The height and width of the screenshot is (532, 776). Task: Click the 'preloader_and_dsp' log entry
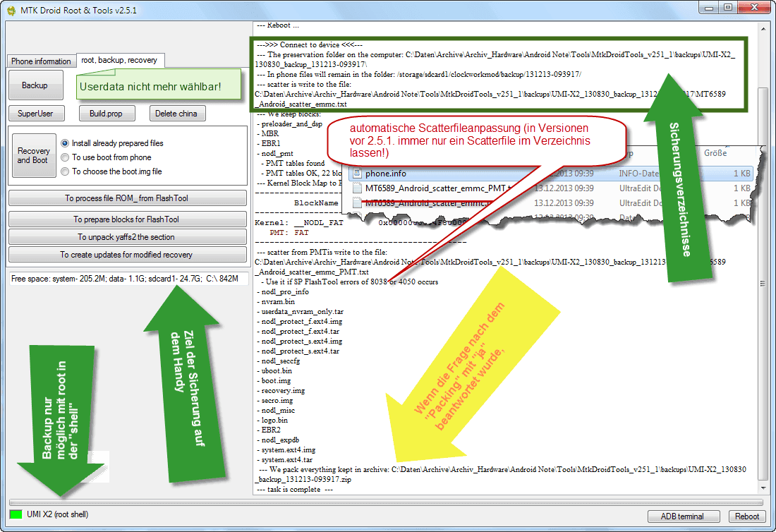click(289, 123)
